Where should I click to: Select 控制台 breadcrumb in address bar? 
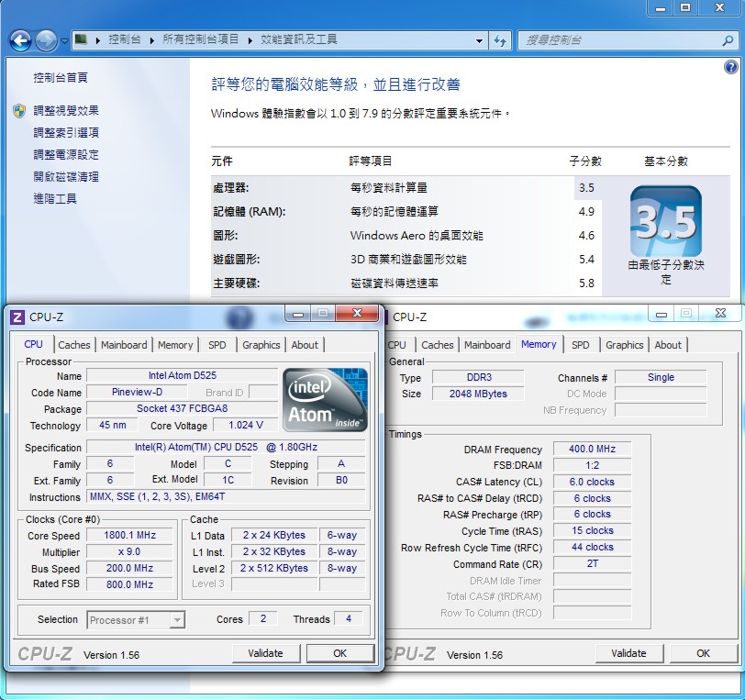[125, 39]
